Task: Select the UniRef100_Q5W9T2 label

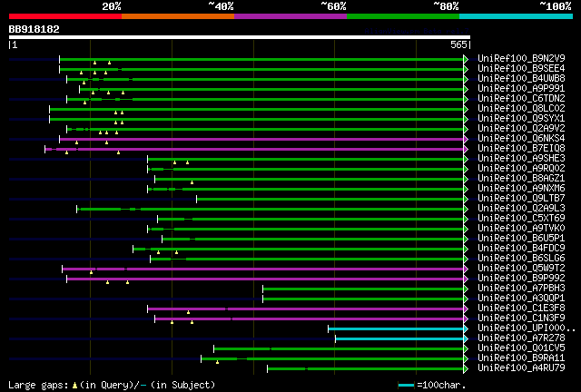Action: tap(521, 269)
